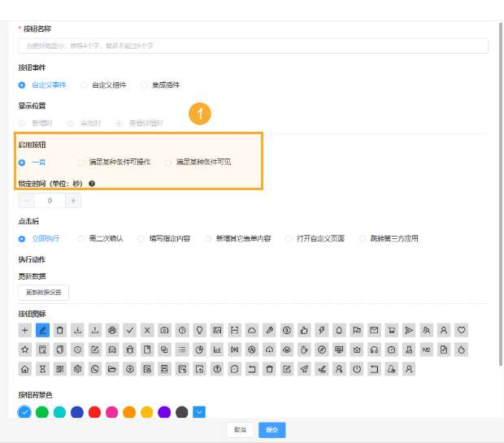Pick the star icon
Image resolution: width=504 pixels, height=443 pixels.
24,350
